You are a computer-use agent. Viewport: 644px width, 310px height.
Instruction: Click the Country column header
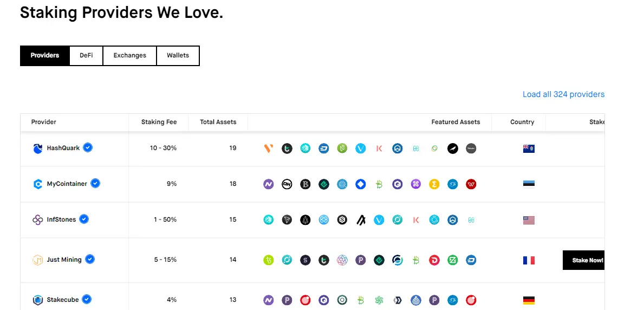[523, 122]
